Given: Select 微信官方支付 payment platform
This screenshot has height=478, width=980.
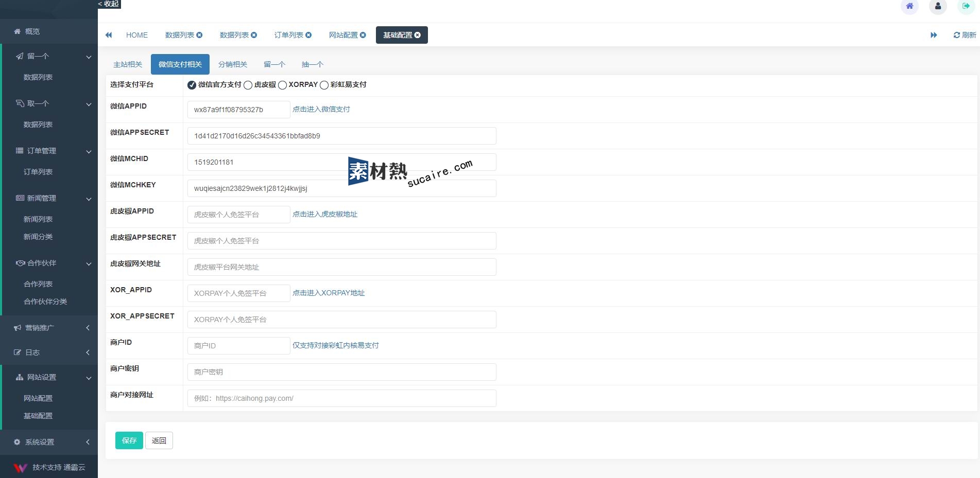Looking at the screenshot, I should click(192, 85).
